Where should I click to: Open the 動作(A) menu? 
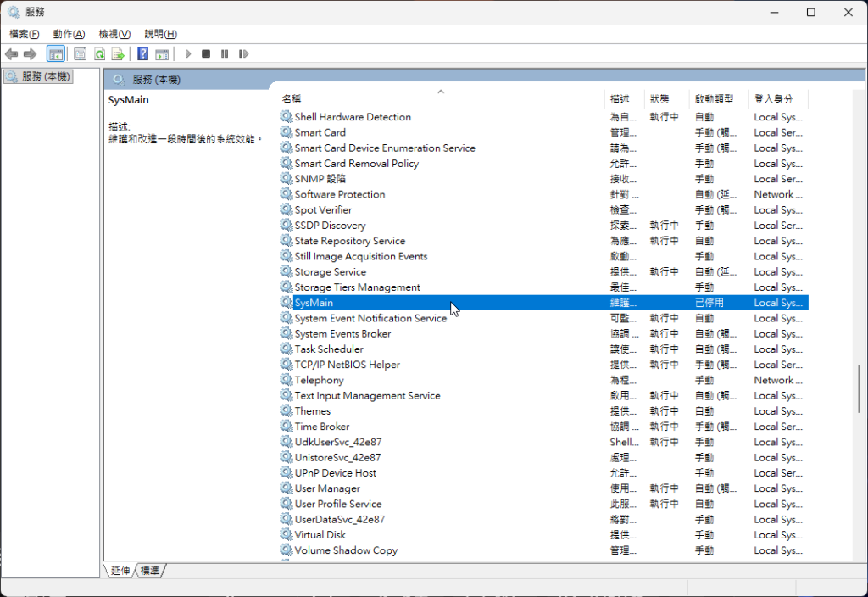click(x=69, y=34)
